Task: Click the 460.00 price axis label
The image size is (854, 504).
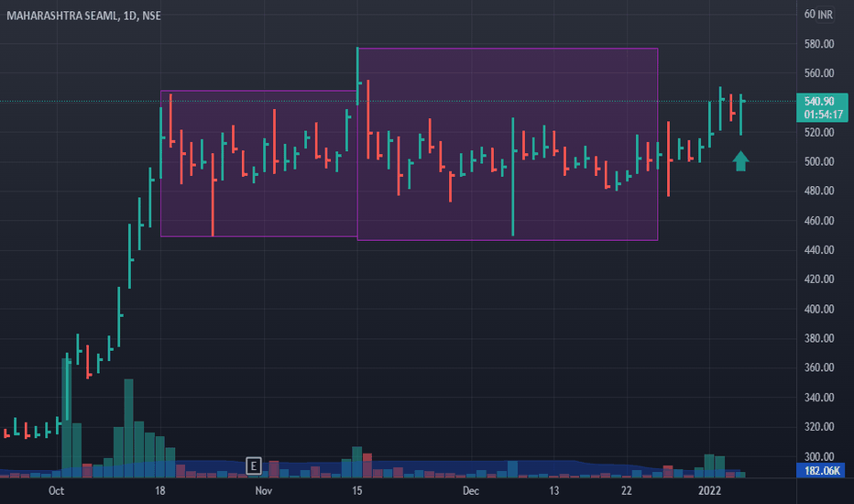Action: click(819, 221)
